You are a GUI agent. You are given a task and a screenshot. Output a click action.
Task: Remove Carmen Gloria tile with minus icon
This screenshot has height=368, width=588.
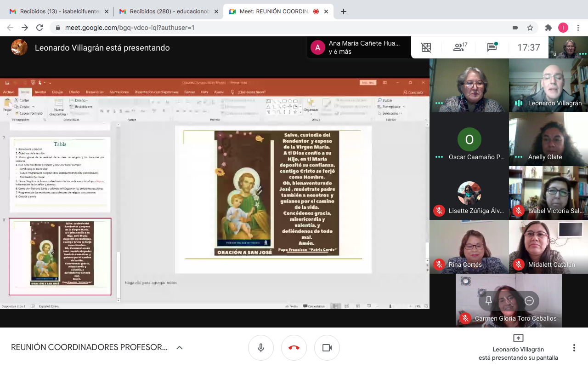click(x=529, y=301)
